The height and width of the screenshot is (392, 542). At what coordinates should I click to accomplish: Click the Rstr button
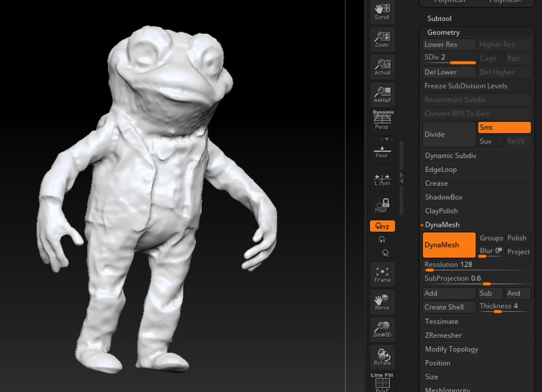518,59
